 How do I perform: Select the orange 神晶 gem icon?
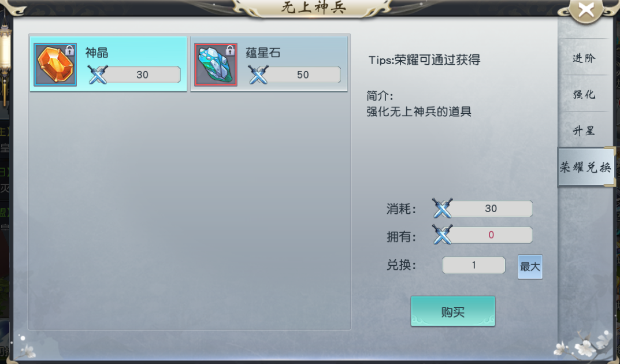tap(55, 64)
